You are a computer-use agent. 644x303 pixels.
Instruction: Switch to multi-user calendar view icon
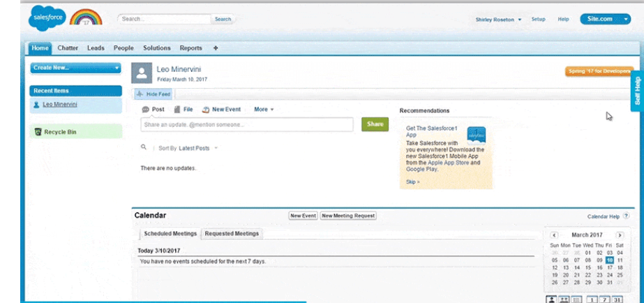564,300
